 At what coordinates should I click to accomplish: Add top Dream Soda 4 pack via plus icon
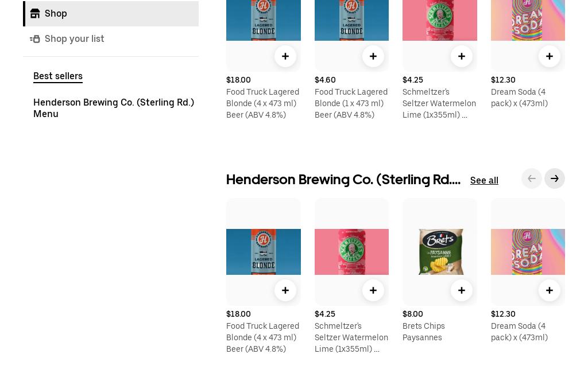tap(550, 56)
